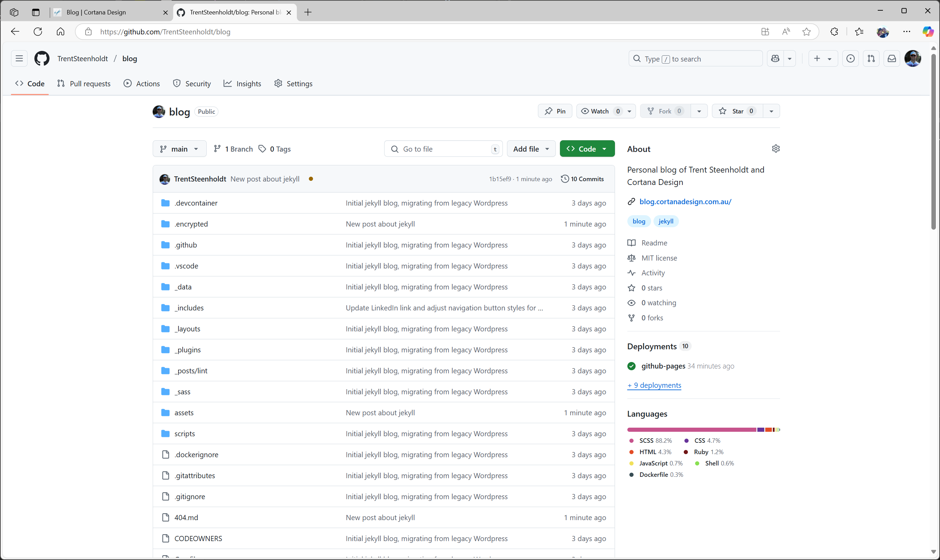
Task: Open Edge settings and more menu
Action: pyautogui.click(x=907, y=32)
